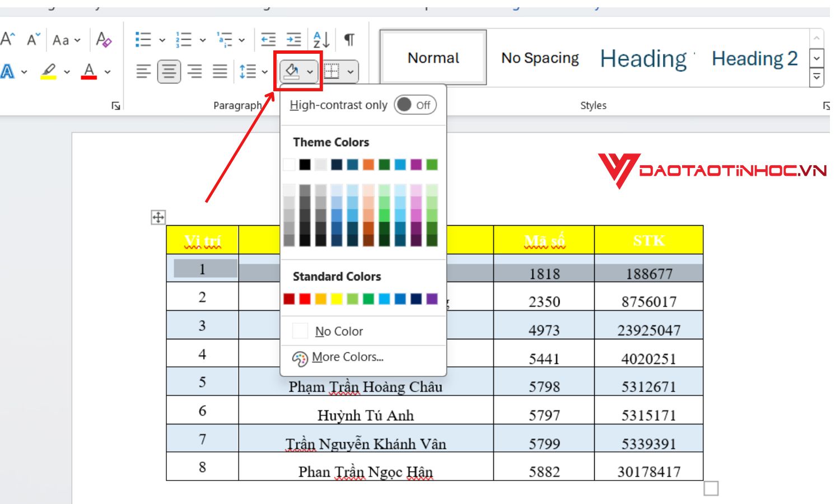Click the table resize handle at the bottom corner

711,489
